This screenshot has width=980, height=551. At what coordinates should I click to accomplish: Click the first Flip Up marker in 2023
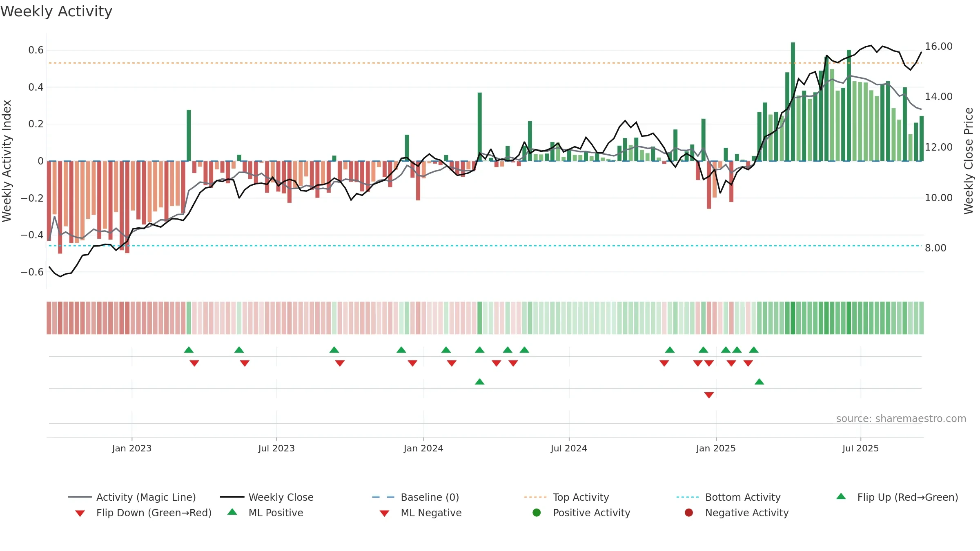[x=189, y=350]
